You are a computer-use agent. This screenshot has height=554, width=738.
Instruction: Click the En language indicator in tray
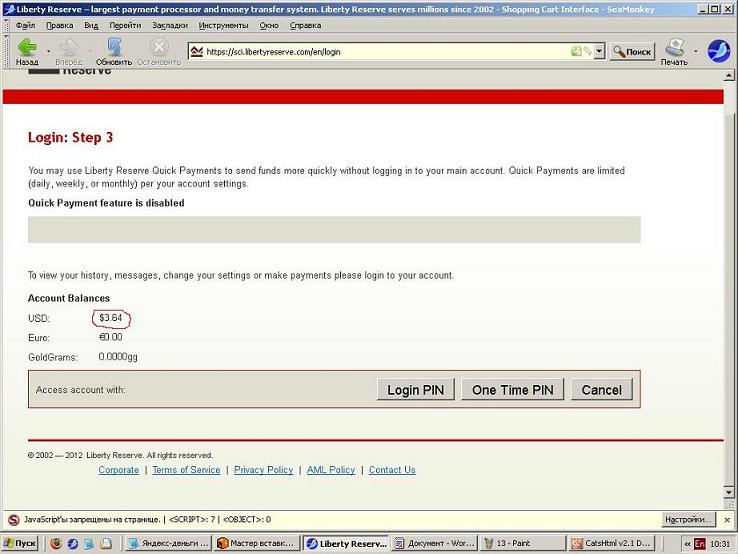[x=700, y=544]
